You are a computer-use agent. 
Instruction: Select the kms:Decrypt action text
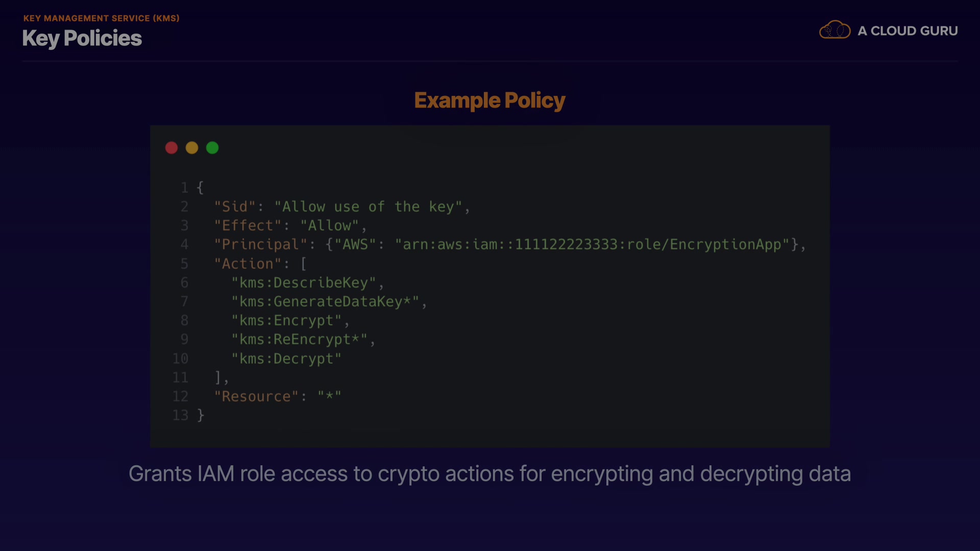286,359
